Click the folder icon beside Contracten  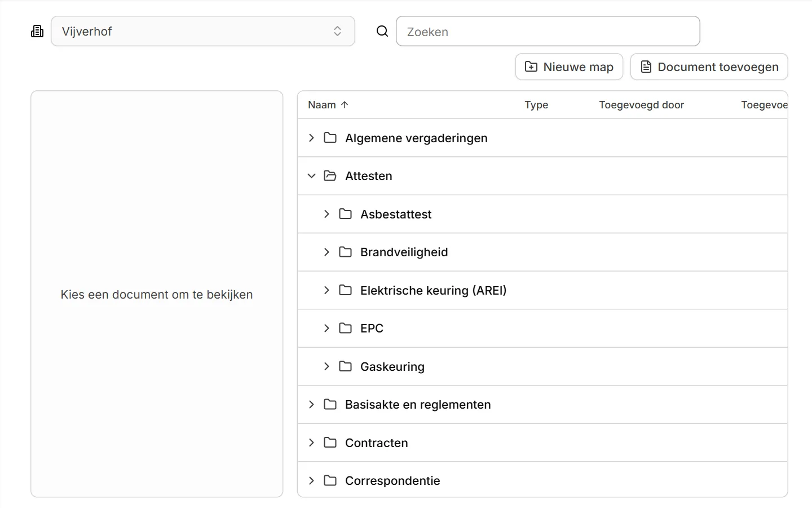[330, 443]
